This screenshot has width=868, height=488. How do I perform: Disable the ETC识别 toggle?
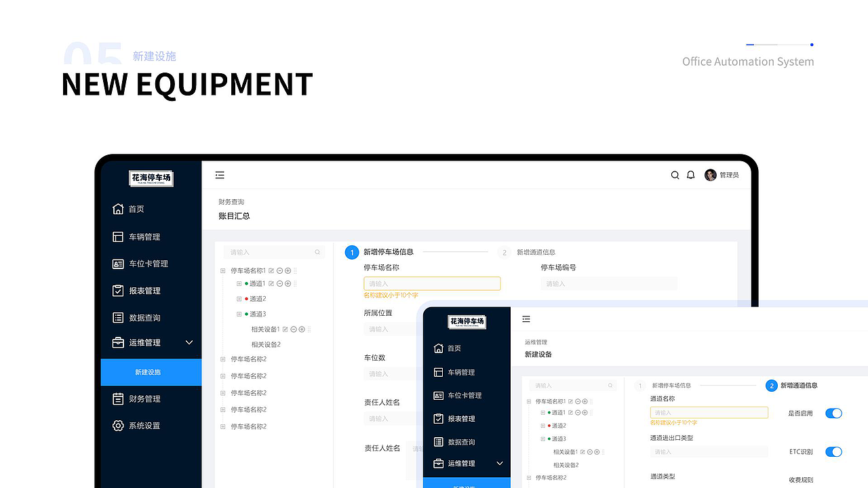pyautogui.click(x=833, y=451)
